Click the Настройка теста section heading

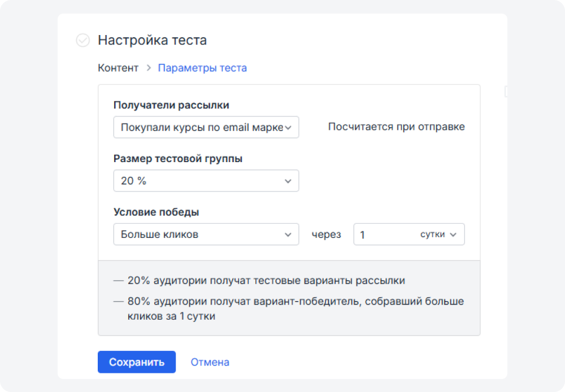[x=152, y=41]
